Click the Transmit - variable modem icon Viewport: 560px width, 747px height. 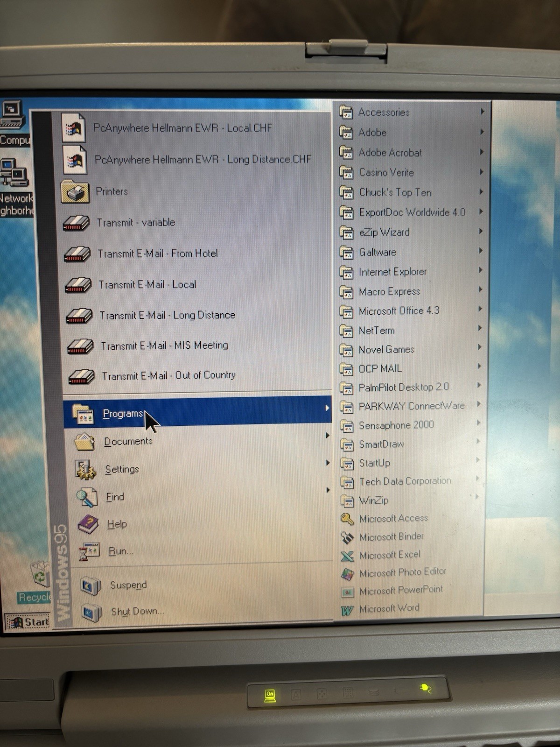pyautogui.click(x=77, y=223)
